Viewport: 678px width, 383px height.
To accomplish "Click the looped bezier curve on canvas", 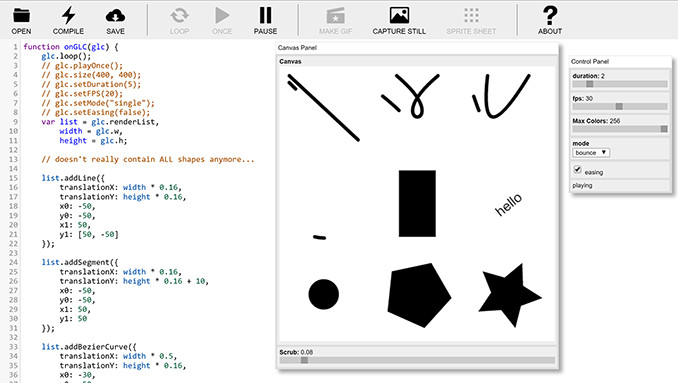I will click(x=416, y=96).
